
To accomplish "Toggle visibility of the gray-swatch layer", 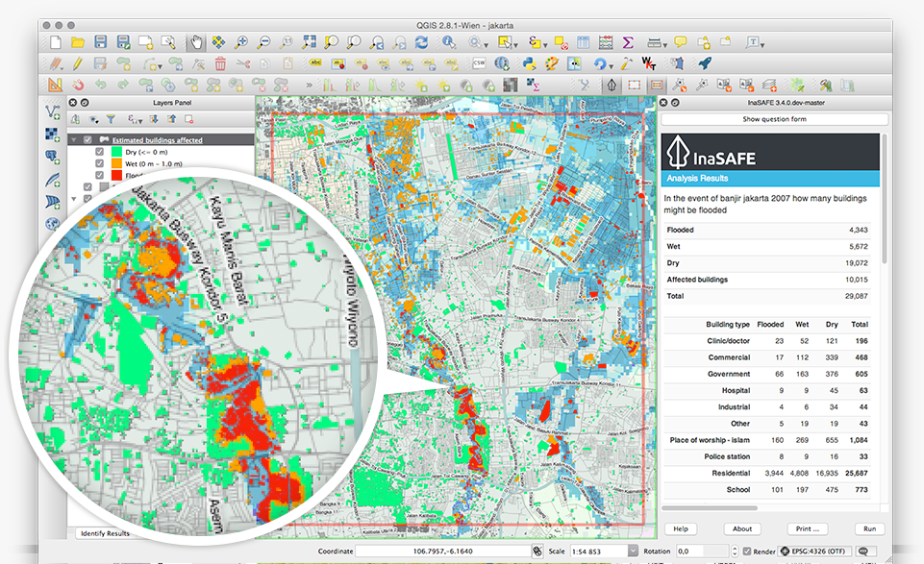I will click(87, 187).
